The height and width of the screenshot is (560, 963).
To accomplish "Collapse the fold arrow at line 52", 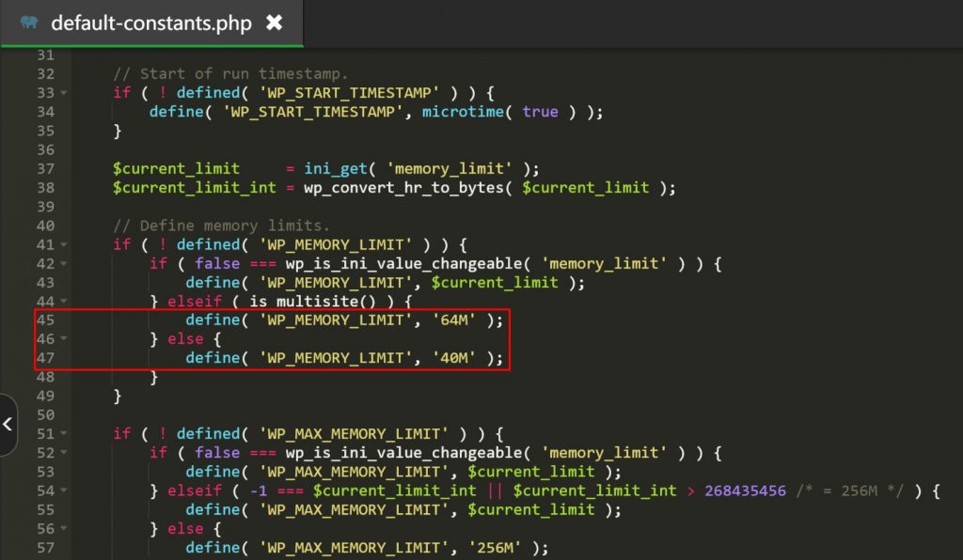I will coord(63,453).
